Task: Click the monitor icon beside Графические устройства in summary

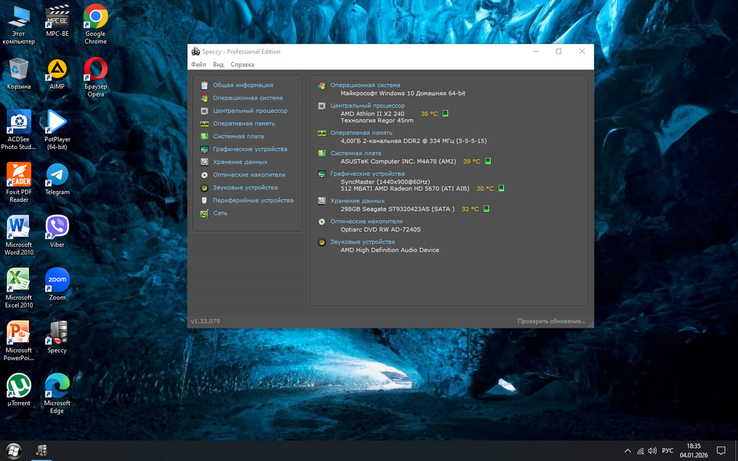Action: click(321, 174)
